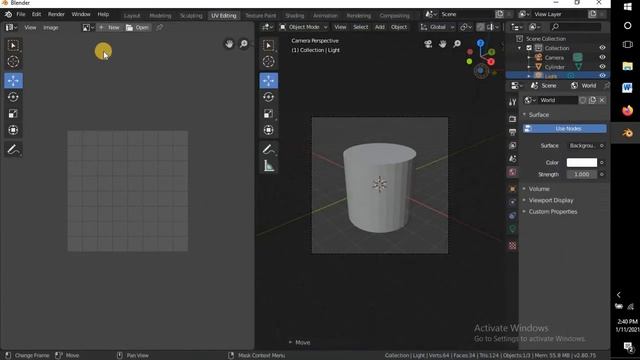Open the View Layer properties tab icon

click(x=513, y=146)
